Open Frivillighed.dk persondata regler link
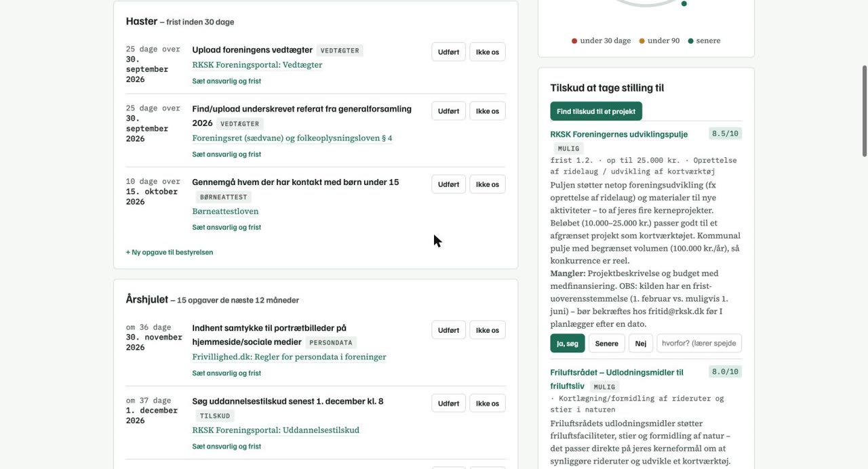The image size is (868, 469). pos(290,357)
